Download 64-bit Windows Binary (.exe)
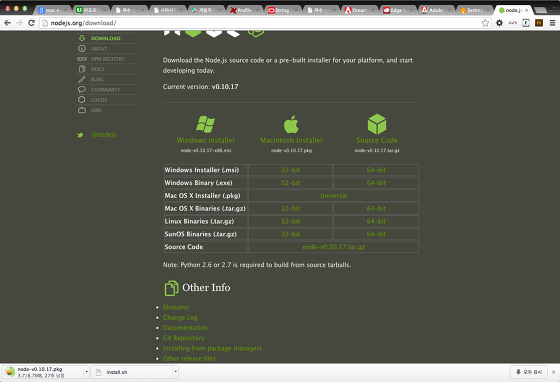This screenshot has height=382, width=560. click(376, 183)
